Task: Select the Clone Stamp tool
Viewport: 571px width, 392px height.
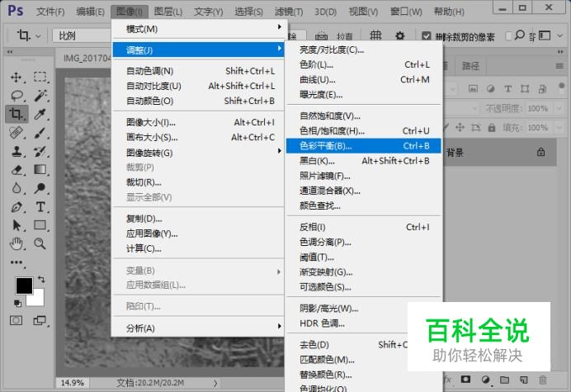Action: pyautogui.click(x=16, y=151)
